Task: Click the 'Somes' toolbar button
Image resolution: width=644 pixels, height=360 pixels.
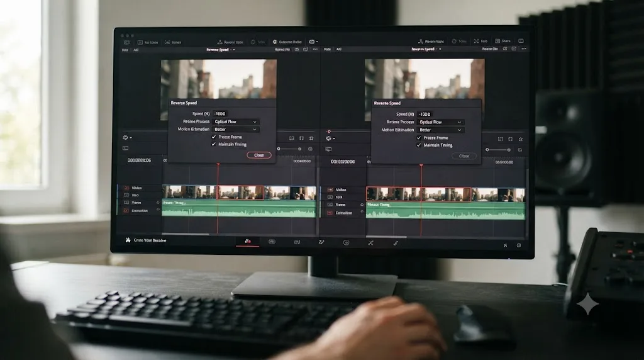Action: tap(173, 42)
